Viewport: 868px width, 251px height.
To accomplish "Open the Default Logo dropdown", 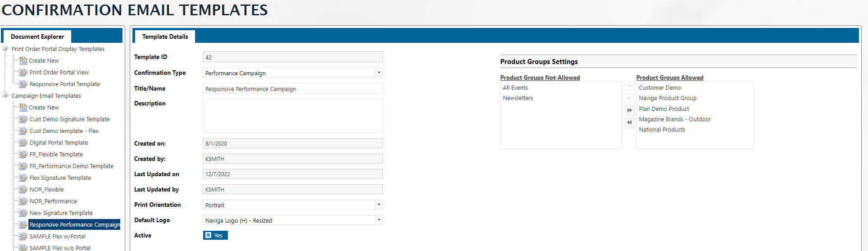I will pyautogui.click(x=379, y=220).
